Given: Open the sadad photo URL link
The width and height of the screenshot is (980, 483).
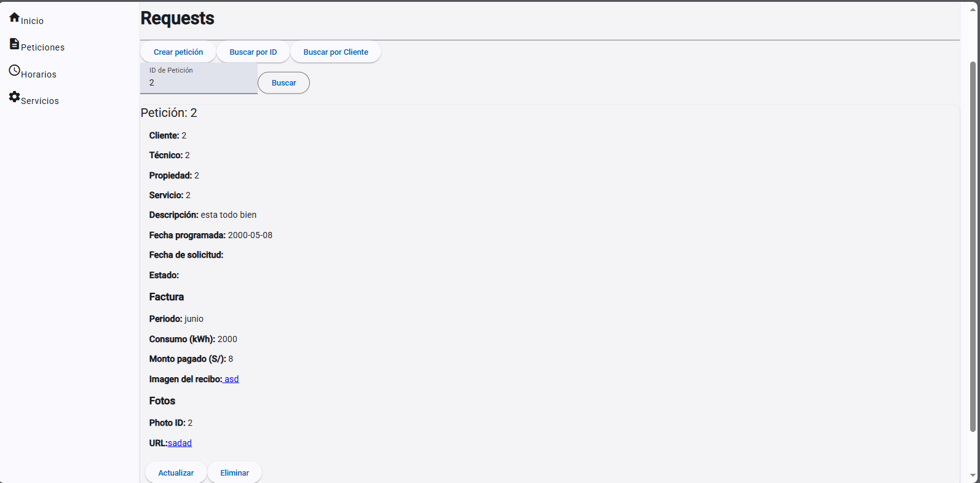Looking at the screenshot, I should [x=180, y=443].
